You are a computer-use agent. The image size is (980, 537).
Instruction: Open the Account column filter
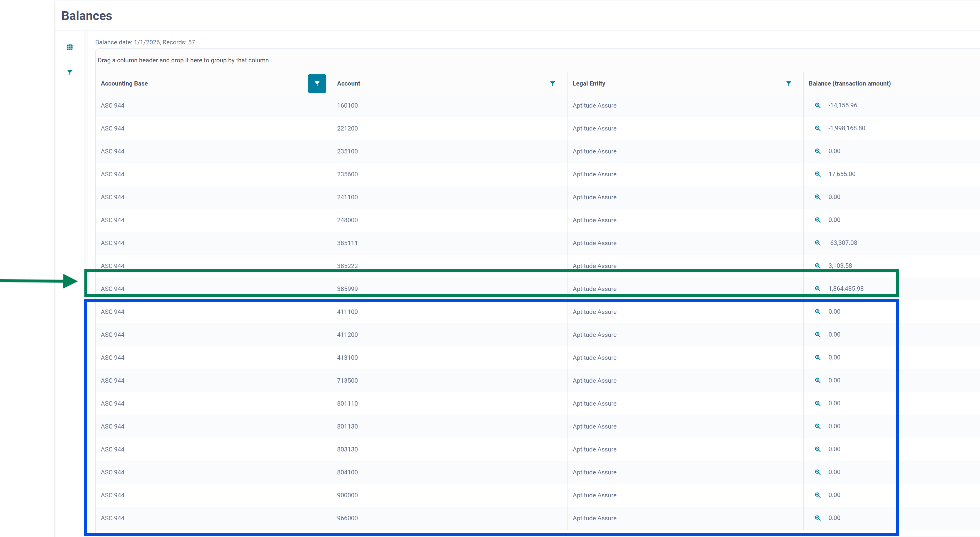[552, 84]
